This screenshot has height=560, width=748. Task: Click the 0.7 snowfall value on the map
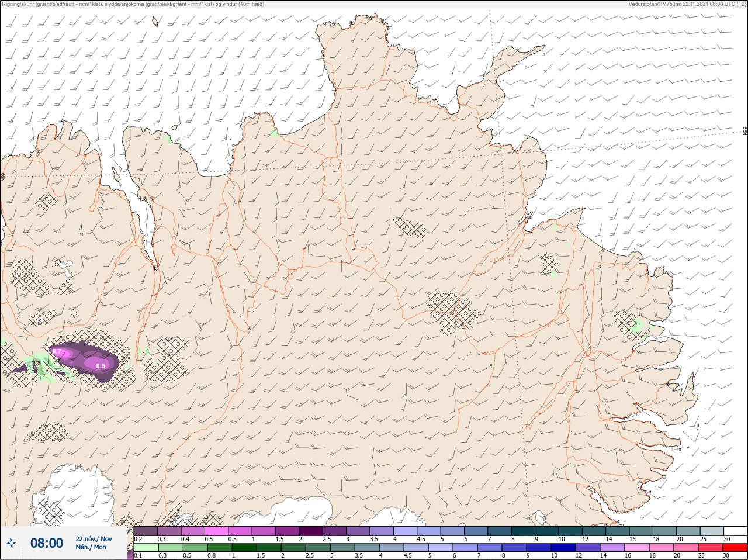click(x=57, y=351)
